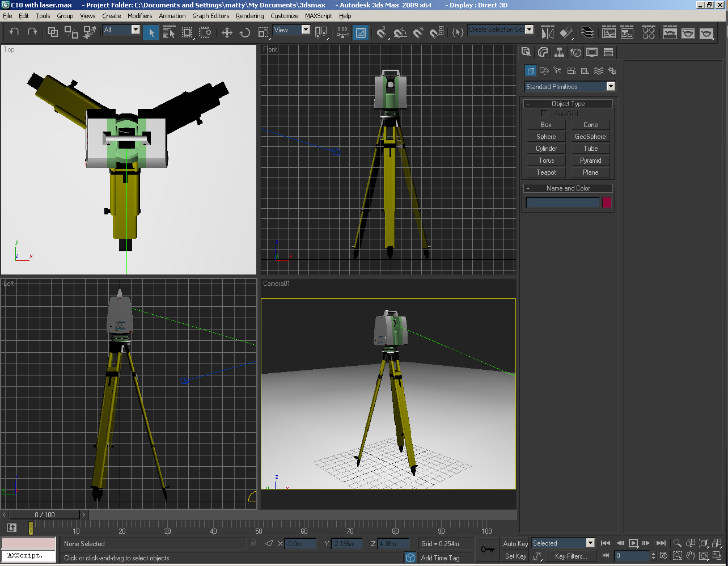Click the Rectangular Selection Region icon
This screenshot has height=566, width=728.
(x=187, y=32)
